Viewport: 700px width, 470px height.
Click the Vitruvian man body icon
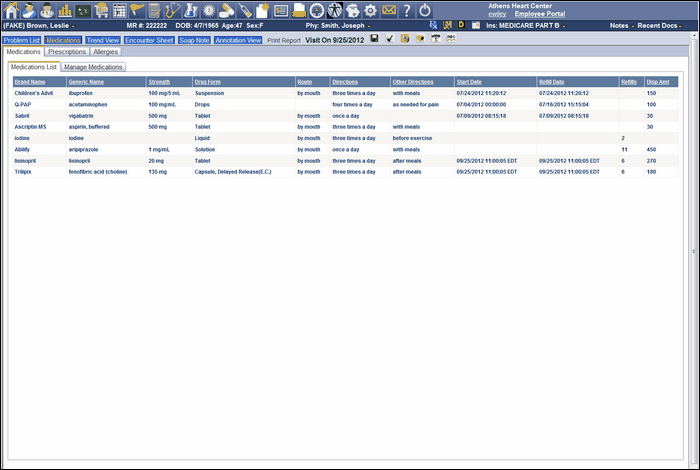335,10
